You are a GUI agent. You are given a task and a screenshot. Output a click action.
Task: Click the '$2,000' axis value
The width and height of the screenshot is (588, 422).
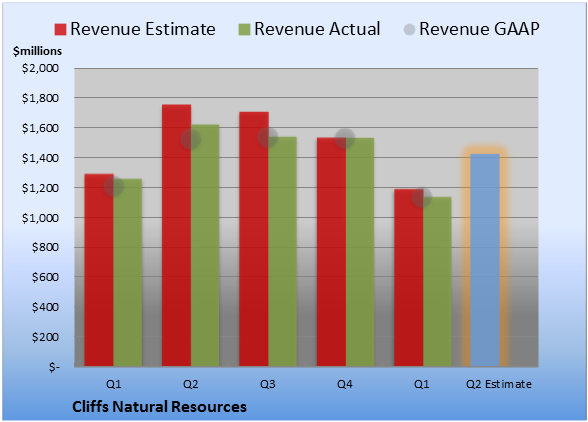40,68
